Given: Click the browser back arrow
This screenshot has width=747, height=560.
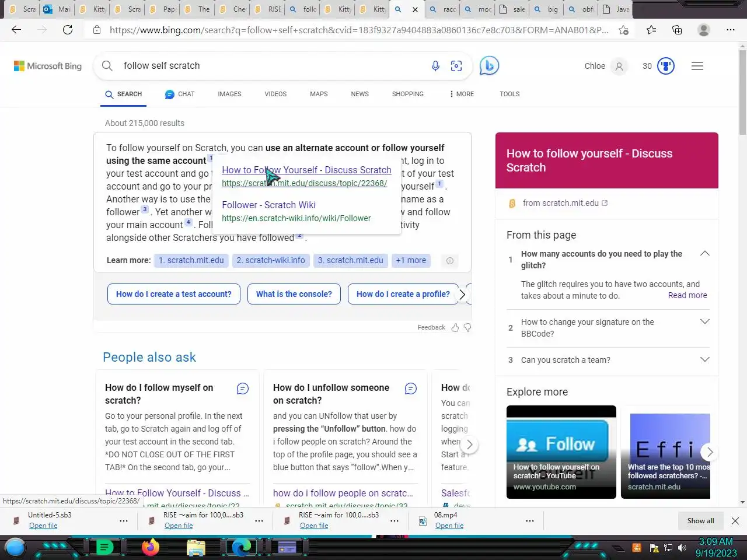Looking at the screenshot, I should tap(16, 30).
